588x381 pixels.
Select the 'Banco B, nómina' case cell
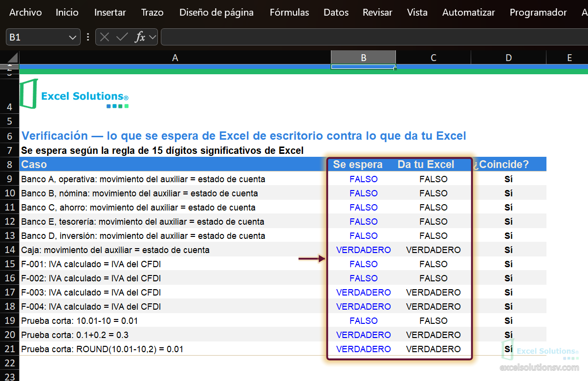[175, 193]
